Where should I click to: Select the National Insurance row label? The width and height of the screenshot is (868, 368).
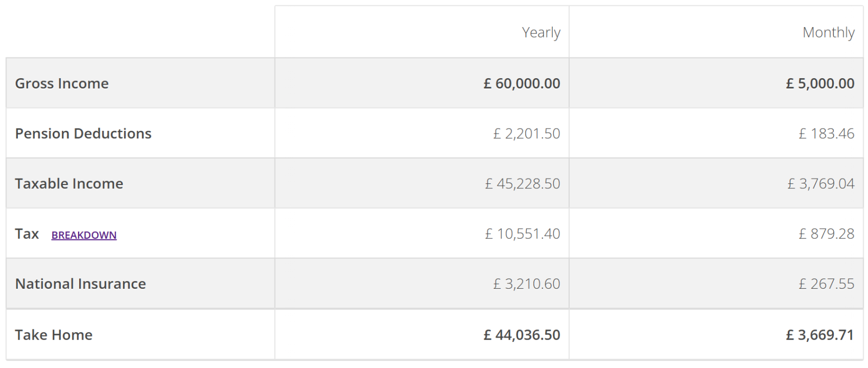click(80, 284)
